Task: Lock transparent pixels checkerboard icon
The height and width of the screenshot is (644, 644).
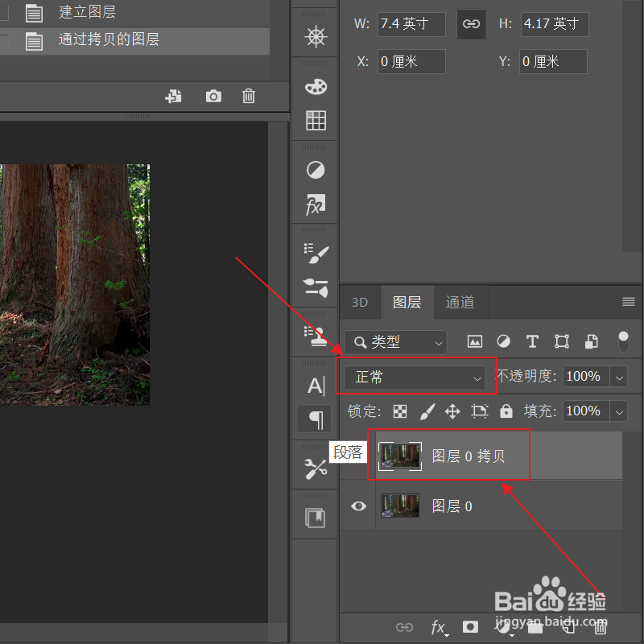Action: [399, 411]
